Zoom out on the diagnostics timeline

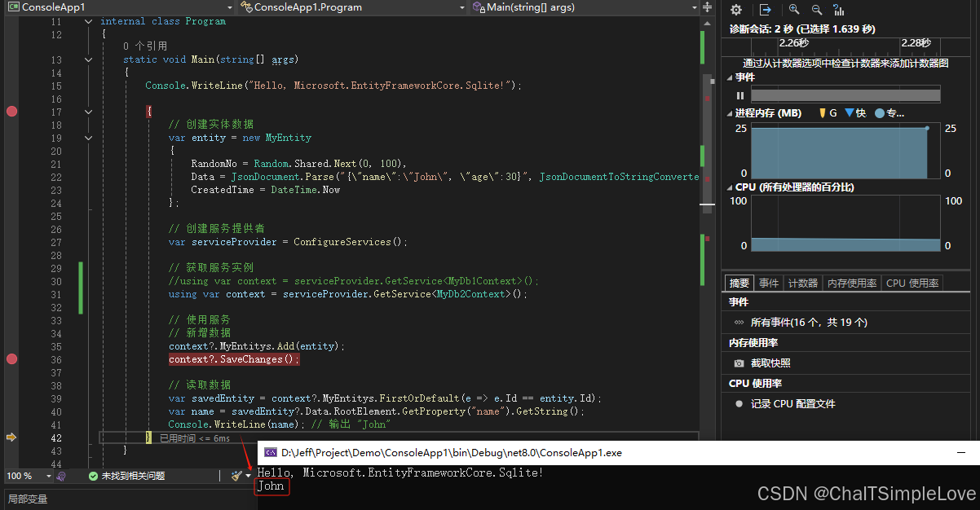817,9
